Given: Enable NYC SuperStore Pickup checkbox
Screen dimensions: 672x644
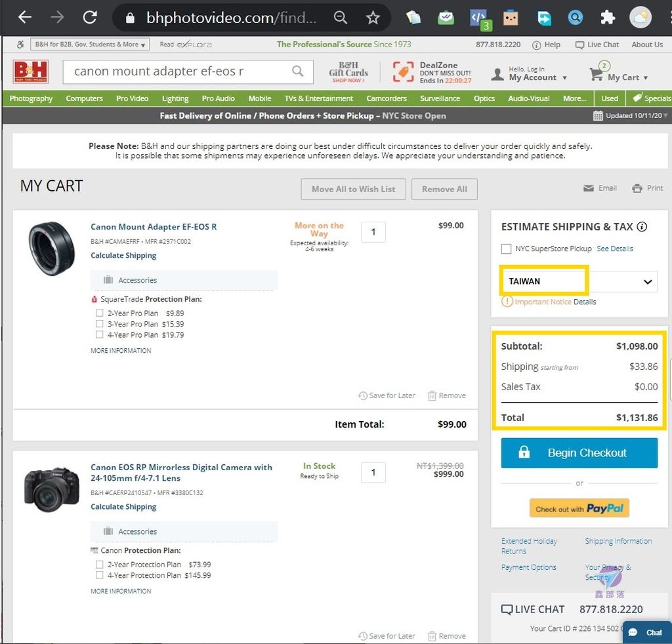Looking at the screenshot, I should [506, 249].
